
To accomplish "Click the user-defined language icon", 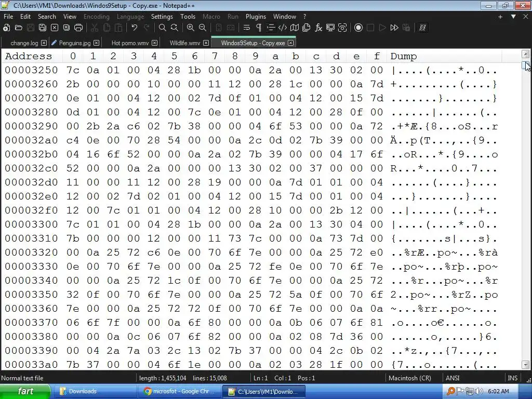I will pyautogui.click(x=282, y=28).
